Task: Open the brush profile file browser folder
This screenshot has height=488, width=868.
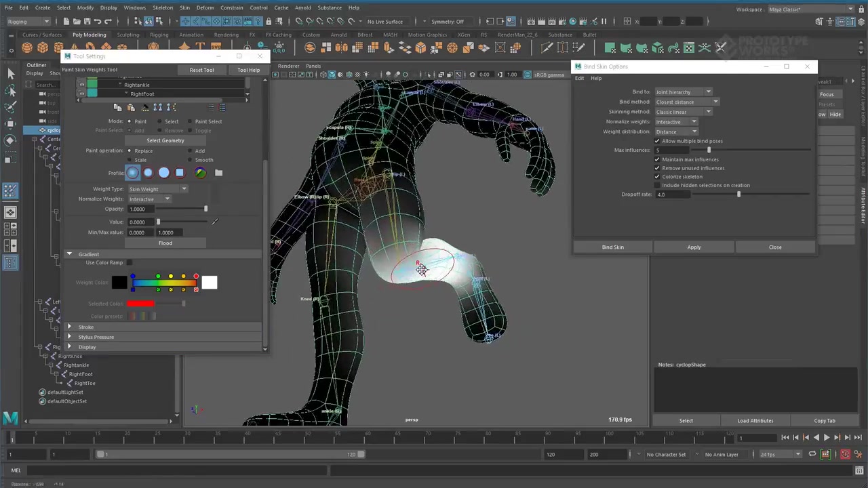Action: [218, 173]
